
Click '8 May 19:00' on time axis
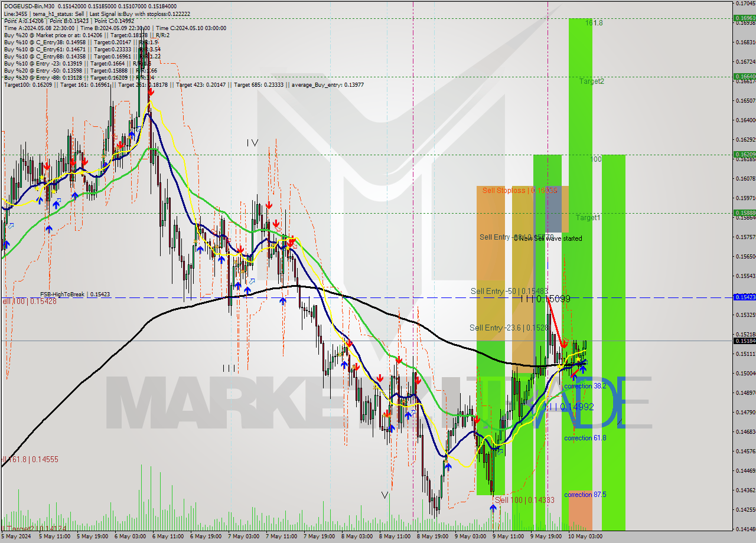(432, 537)
